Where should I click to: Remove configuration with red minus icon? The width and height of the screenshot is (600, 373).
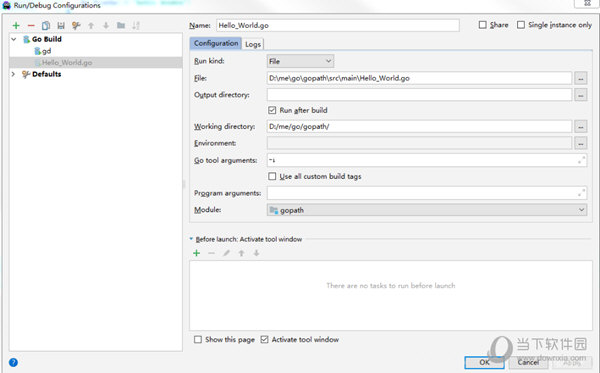point(31,26)
